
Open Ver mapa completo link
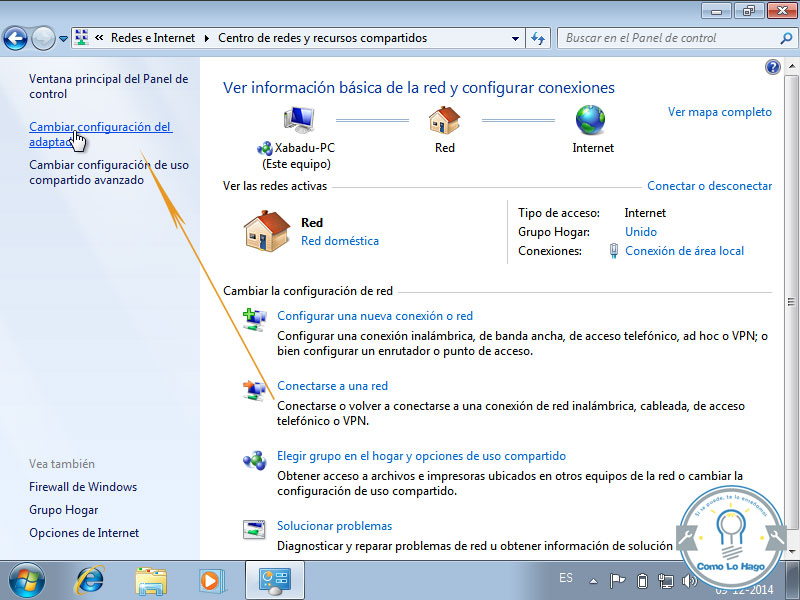(719, 112)
